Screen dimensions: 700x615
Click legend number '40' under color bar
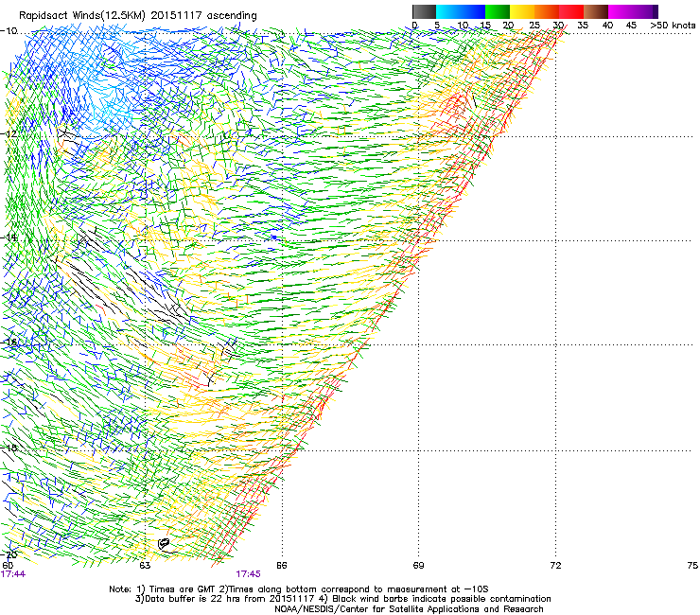point(607,26)
